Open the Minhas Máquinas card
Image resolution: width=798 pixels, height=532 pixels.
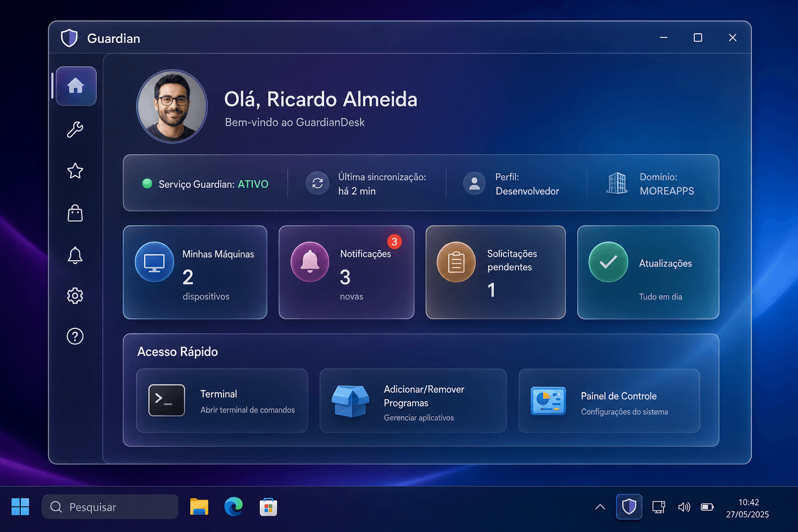pos(195,272)
